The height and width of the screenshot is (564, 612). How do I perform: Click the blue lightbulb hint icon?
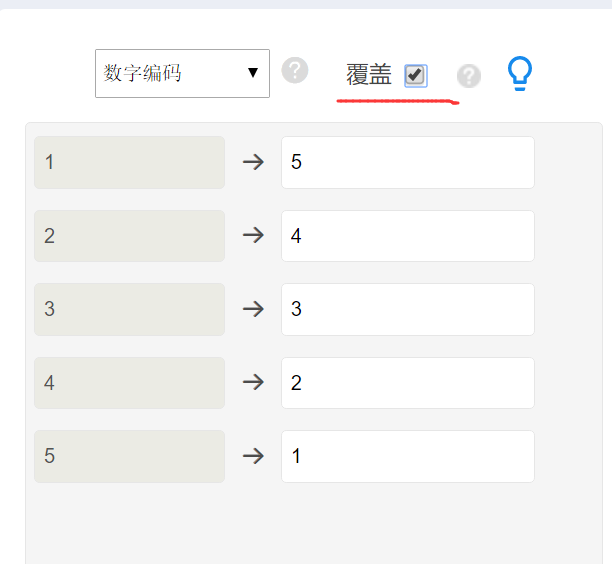click(x=520, y=73)
